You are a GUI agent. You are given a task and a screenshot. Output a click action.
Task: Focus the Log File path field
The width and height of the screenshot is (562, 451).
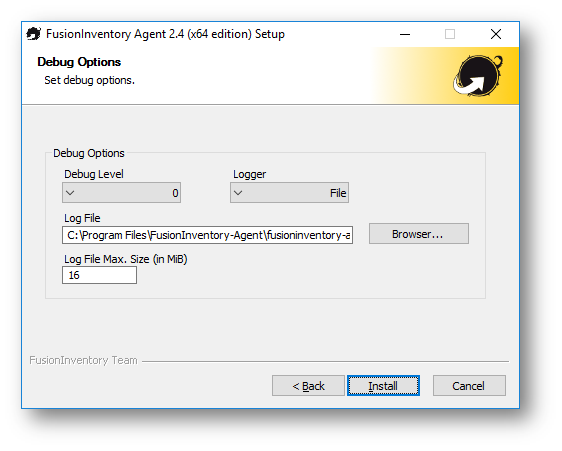point(208,235)
